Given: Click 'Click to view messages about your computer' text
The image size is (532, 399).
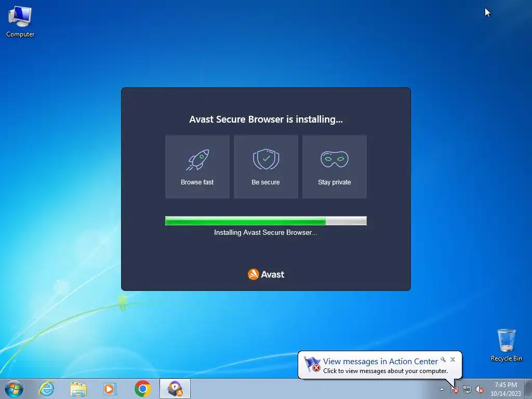Looking at the screenshot, I should click(385, 371).
